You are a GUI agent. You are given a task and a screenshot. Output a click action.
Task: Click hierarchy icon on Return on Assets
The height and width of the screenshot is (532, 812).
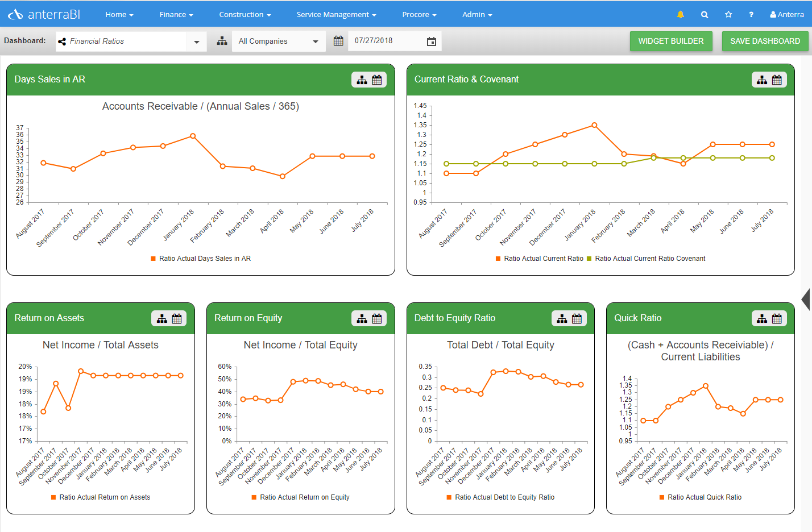(x=162, y=319)
